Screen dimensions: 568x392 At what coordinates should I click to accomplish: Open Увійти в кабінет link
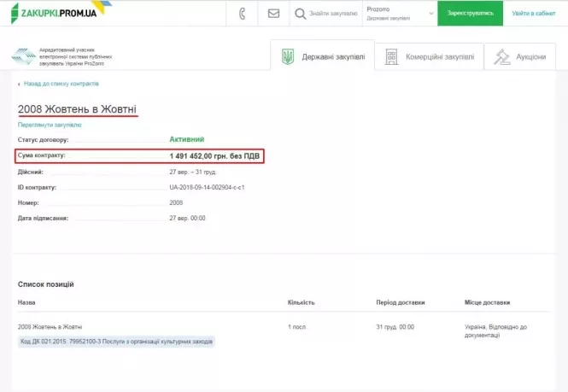click(x=534, y=14)
